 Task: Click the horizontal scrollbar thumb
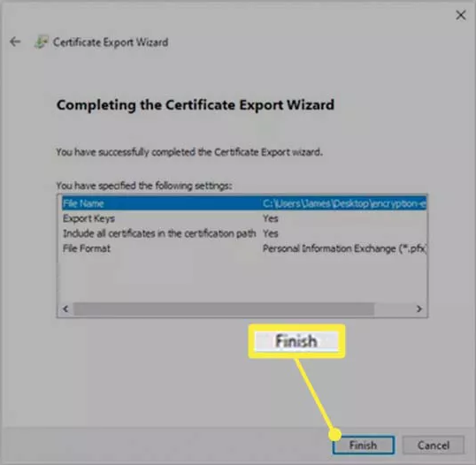224,309
